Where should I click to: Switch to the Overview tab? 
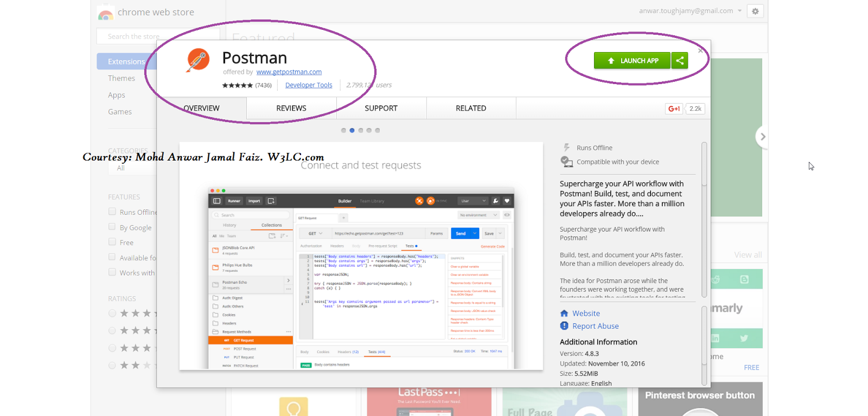202,108
